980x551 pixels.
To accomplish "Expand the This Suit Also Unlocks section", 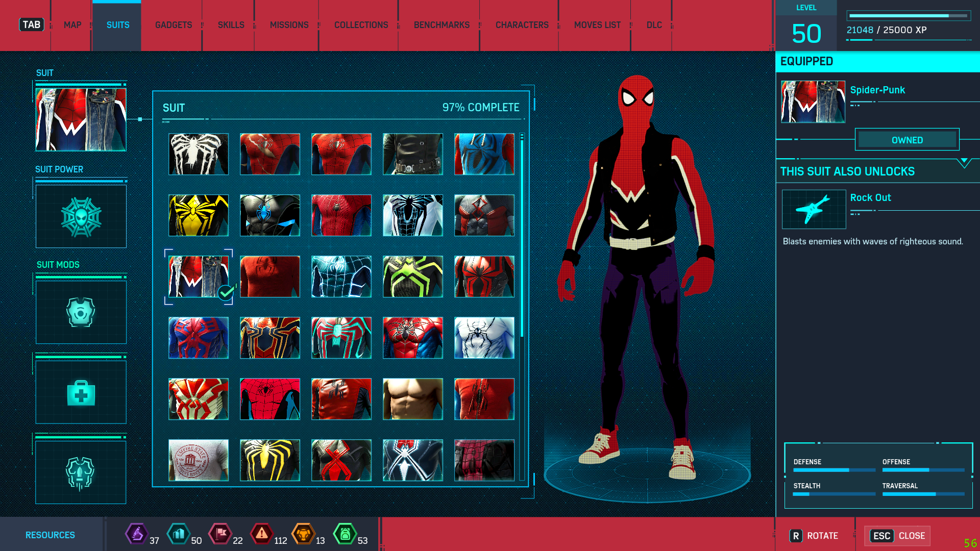I will 964,163.
